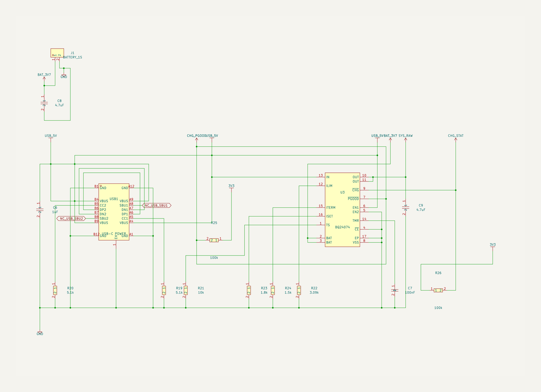Viewport: 541px width, 392px height.
Task: Click the BATTERY_1S value label
Action: point(72,57)
